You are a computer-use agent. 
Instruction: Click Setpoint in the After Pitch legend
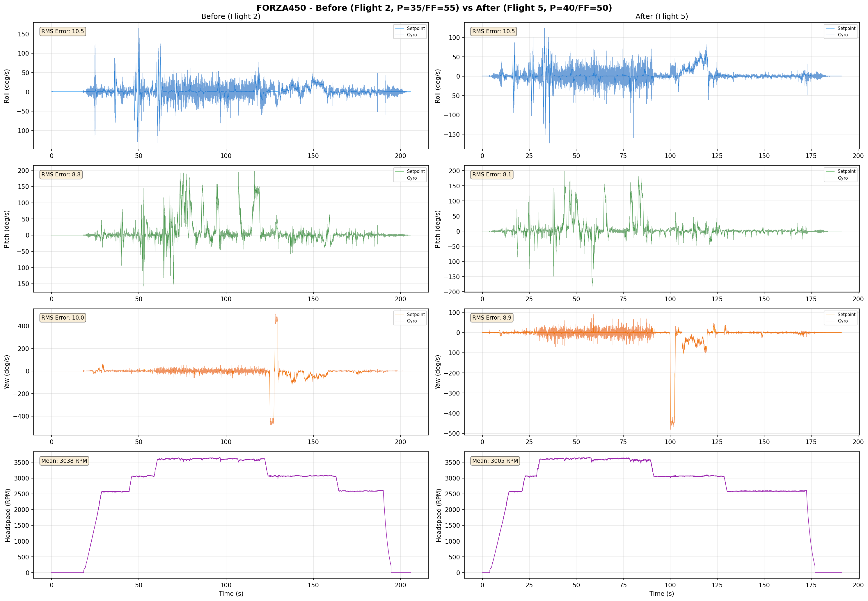846,171
